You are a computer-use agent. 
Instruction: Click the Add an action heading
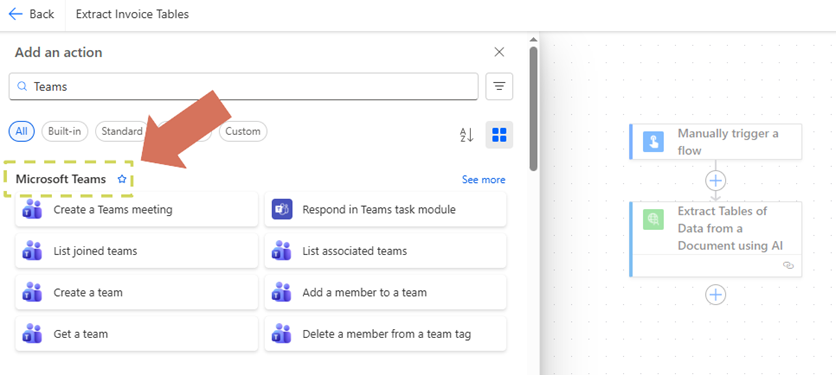(59, 52)
